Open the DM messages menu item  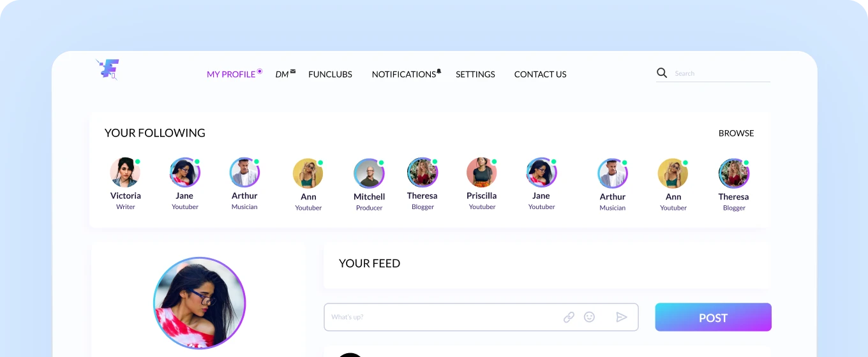point(282,75)
